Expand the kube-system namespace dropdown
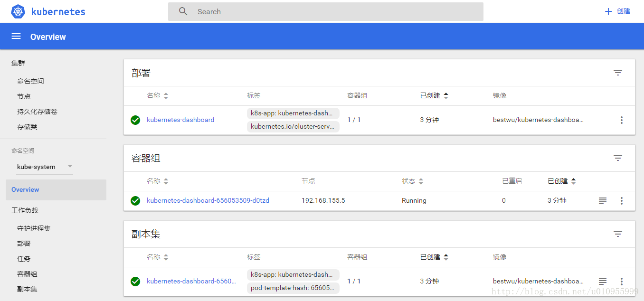 45,167
